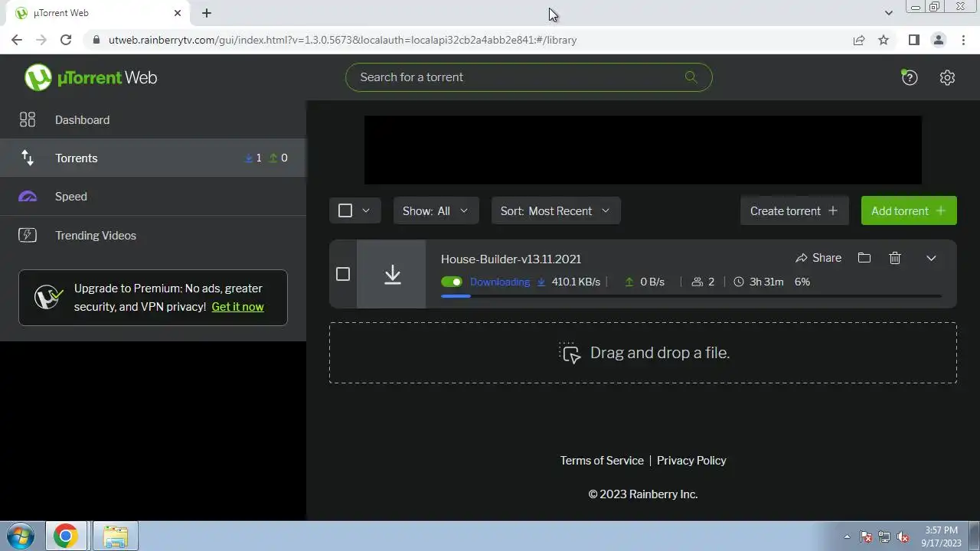Open the Chrome three-dot menu
This screenshot has height=551, width=980.
pos(962,40)
